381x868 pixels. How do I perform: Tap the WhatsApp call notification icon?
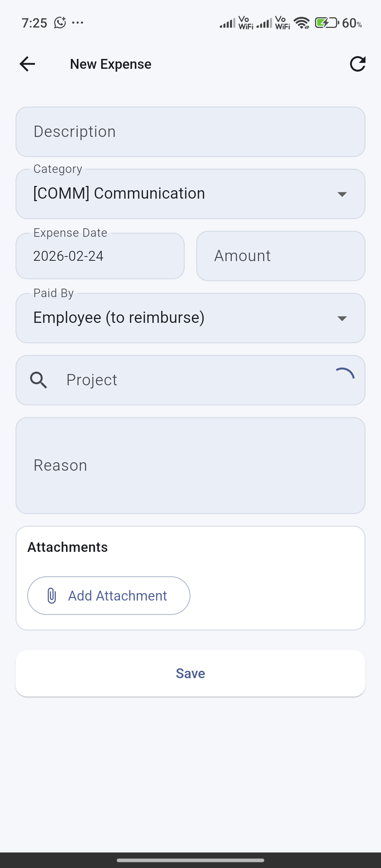60,23
